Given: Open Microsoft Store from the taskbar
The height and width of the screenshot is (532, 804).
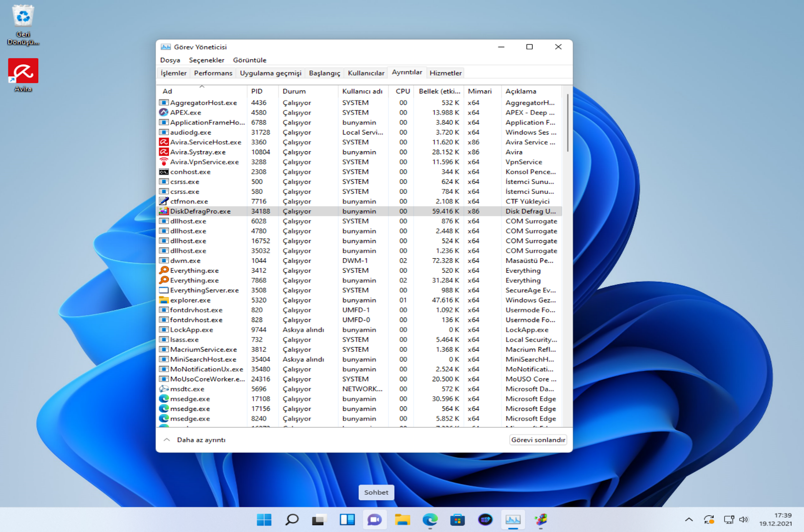Looking at the screenshot, I should pyautogui.click(x=457, y=520).
